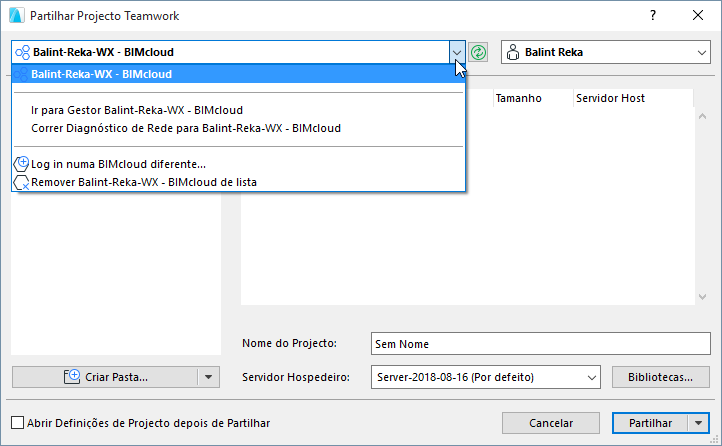This screenshot has height=446, width=722.
Task: Click the Tamanho column header
Action: coord(533,98)
